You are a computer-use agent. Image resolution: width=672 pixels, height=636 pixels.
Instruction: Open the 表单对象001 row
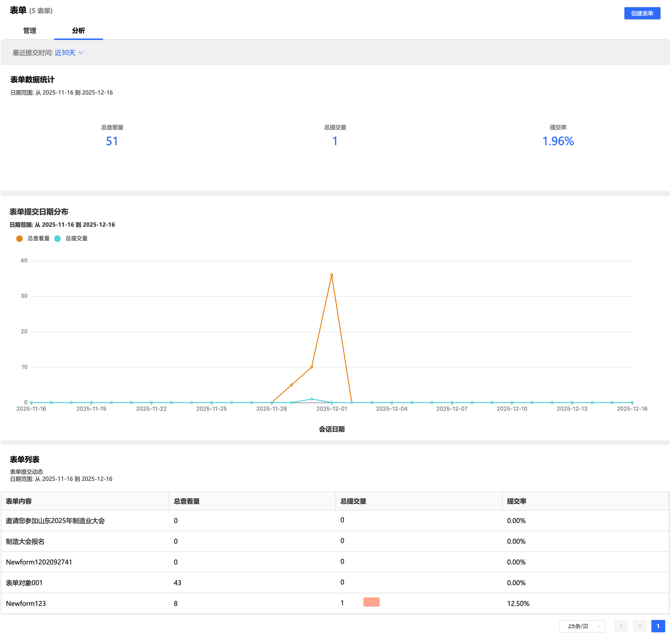click(24, 583)
